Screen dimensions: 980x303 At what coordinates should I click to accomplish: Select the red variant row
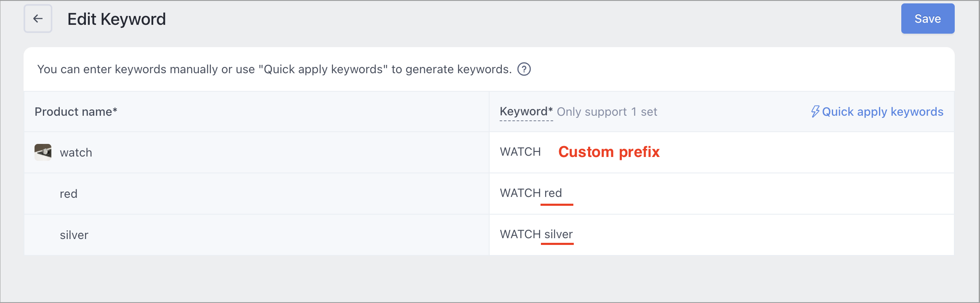click(x=256, y=194)
